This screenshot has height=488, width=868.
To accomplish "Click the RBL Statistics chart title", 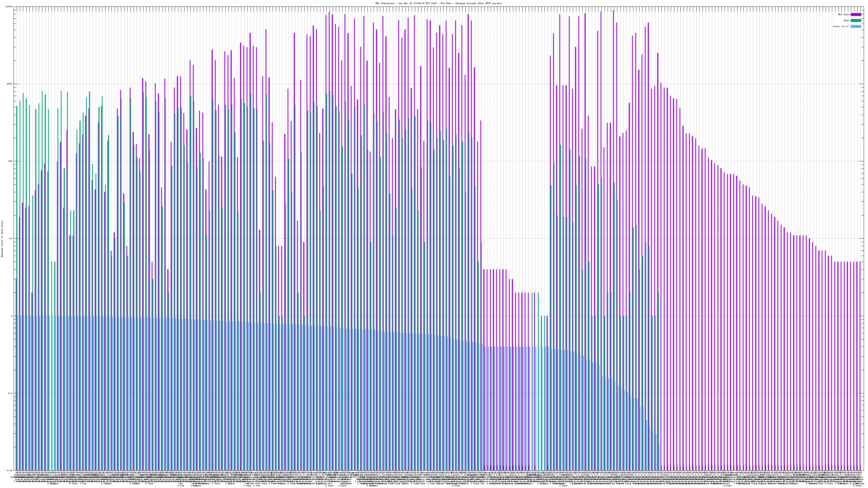I will 438,3.
